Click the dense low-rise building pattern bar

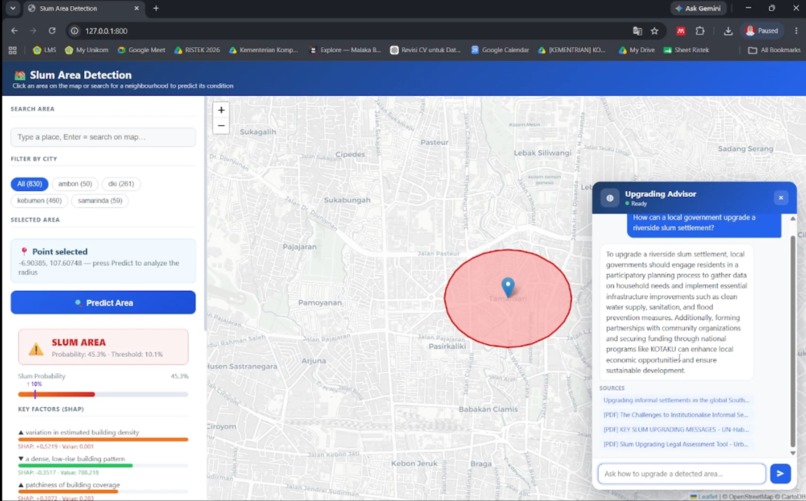point(103,466)
